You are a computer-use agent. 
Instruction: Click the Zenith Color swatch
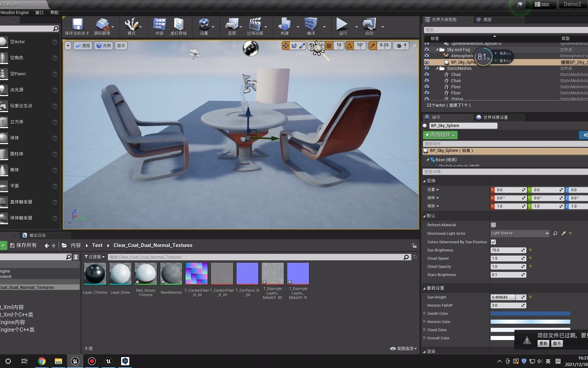[530, 313]
